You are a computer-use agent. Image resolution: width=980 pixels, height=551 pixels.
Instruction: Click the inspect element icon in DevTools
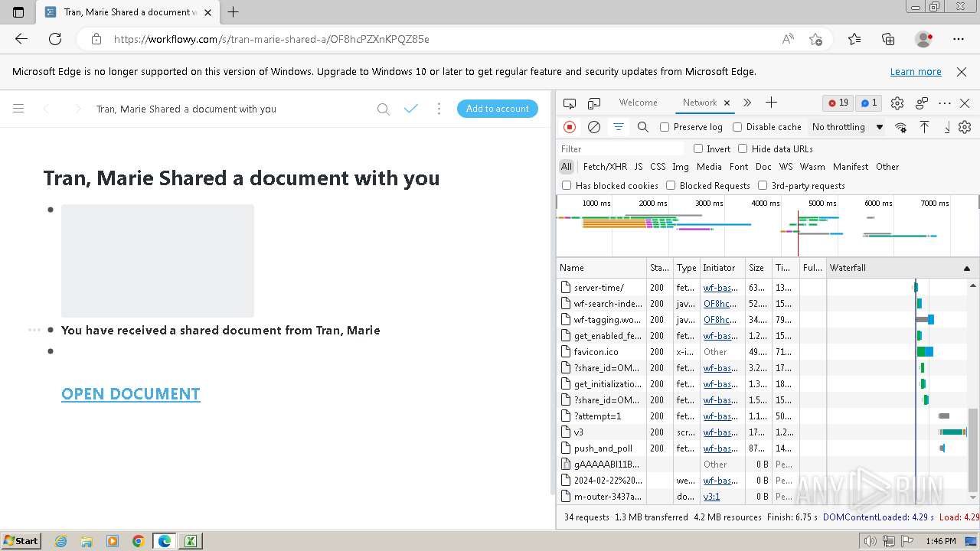point(570,103)
